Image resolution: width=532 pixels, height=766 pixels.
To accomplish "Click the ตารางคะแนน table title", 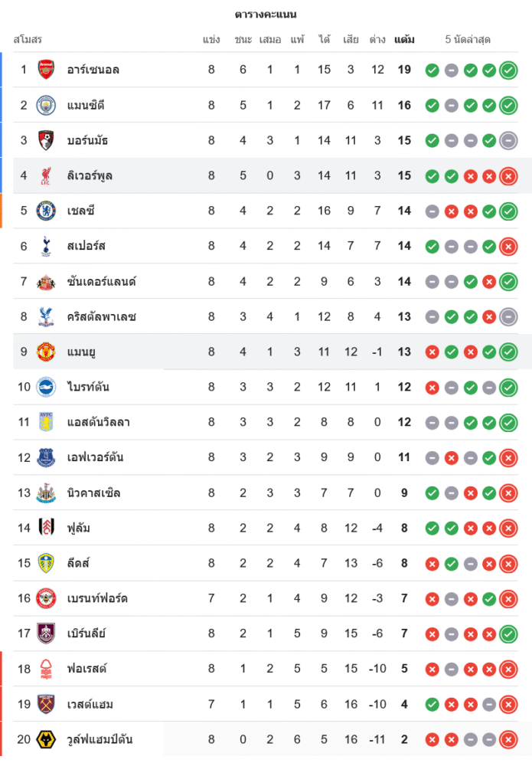I will coord(266,15).
